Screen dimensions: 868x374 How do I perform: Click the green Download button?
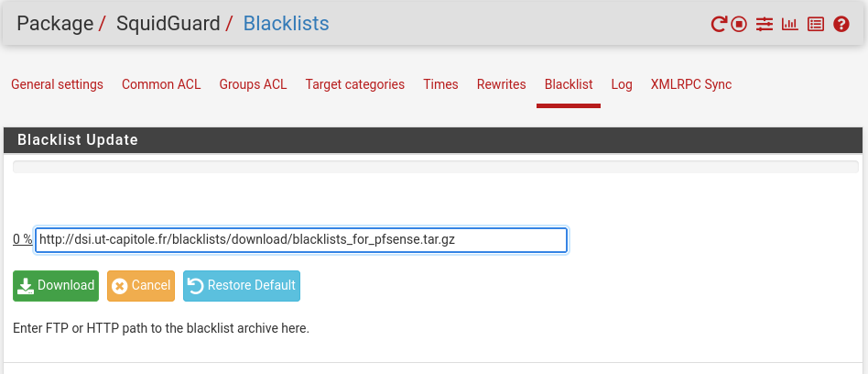coord(56,286)
